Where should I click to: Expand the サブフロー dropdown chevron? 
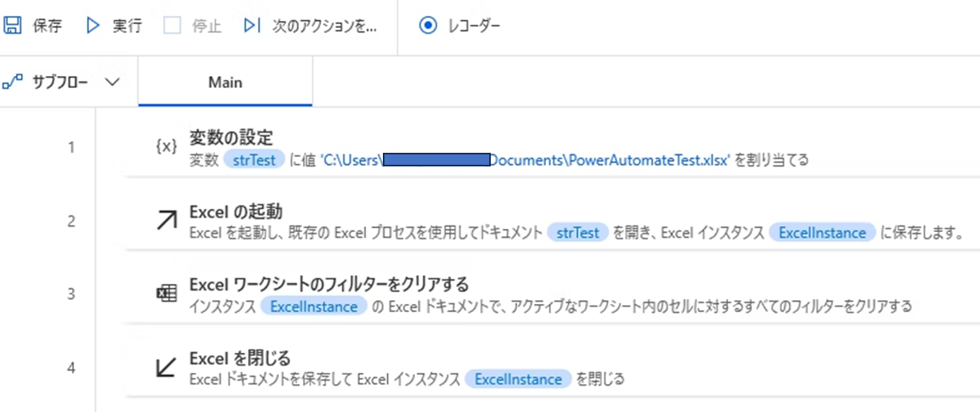tap(112, 82)
